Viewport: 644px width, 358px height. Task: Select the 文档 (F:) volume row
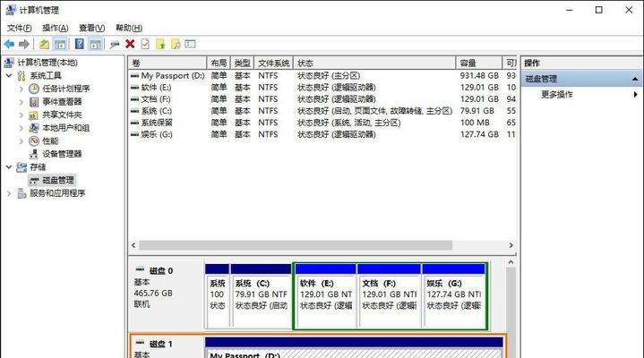(x=322, y=99)
